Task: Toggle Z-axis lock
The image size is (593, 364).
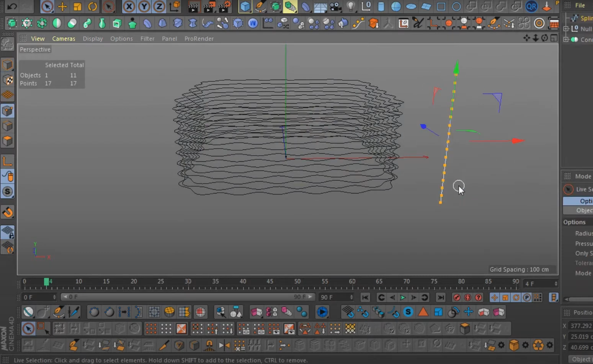Action: coord(159,6)
